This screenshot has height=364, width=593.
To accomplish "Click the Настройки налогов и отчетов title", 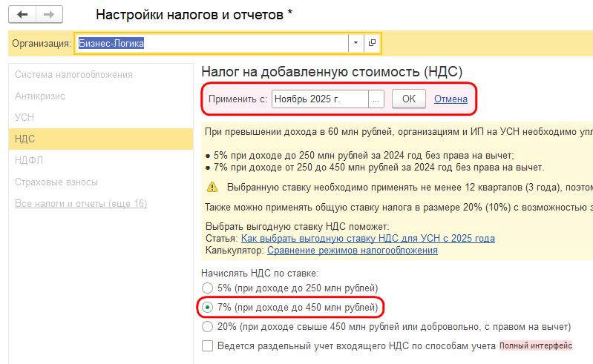I will (194, 15).
